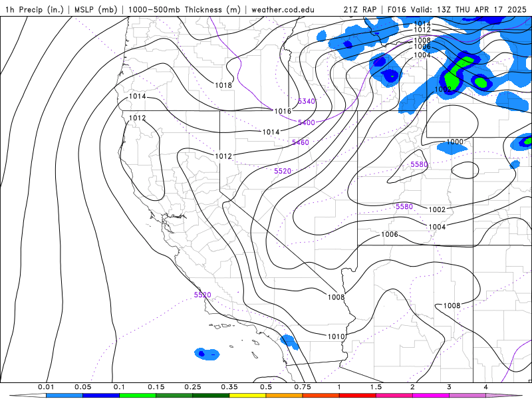
Task: Click the weather.cod.edu source text
Action: (x=283, y=9)
